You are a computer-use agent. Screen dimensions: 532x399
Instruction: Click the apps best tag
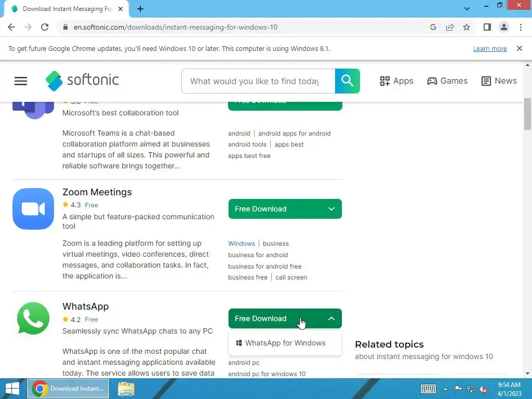click(289, 144)
